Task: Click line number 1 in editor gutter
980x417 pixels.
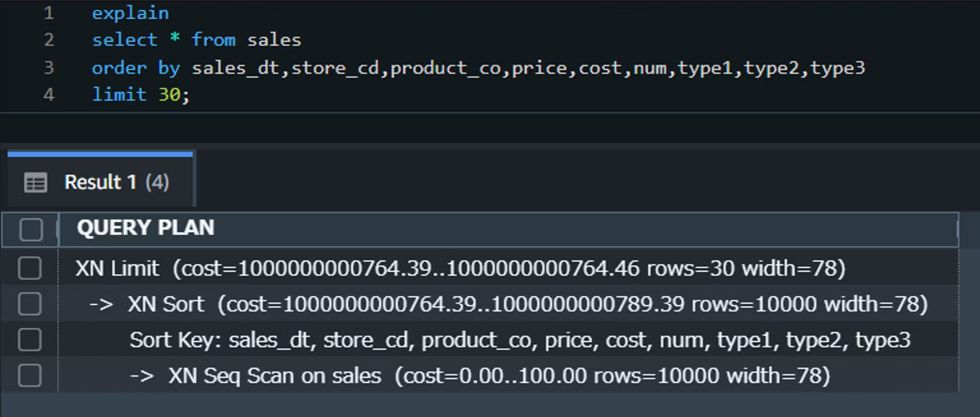Action: tap(49, 13)
